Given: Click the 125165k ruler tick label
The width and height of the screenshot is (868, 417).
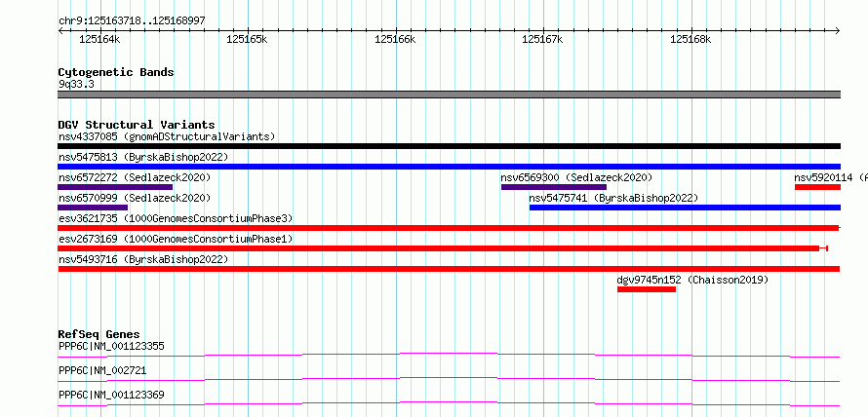Looking at the screenshot, I should (x=247, y=39).
